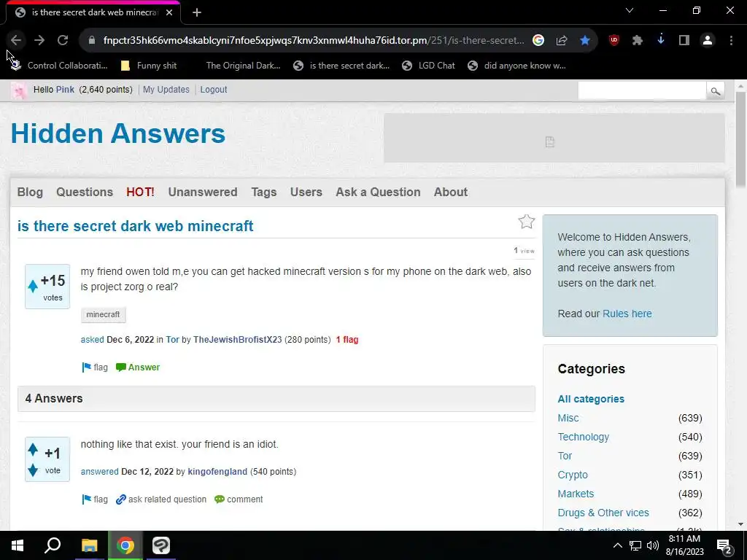Open Drugs & Other vices category
The width and height of the screenshot is (747, 560).
(x=603, y=513)
